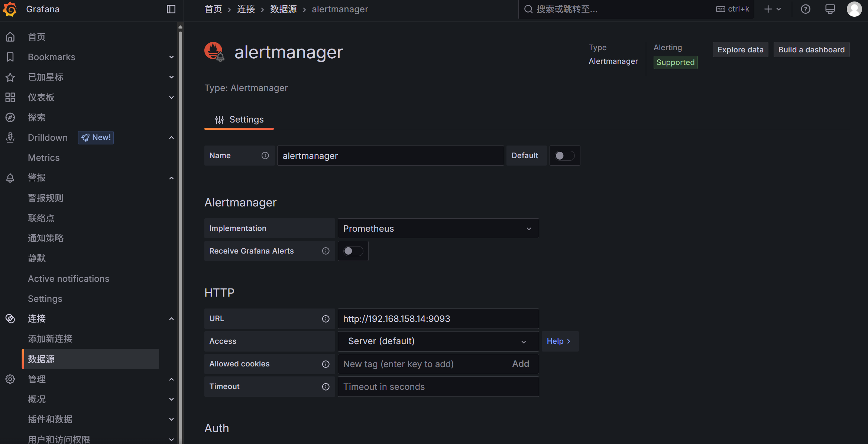Open 静默 silences menu item
The width and height of the screenshot is (868, 444).
[37, 258]
